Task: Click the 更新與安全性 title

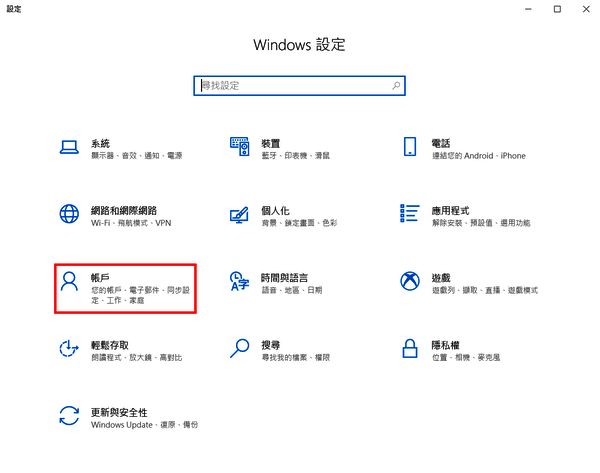Action: 119,412
